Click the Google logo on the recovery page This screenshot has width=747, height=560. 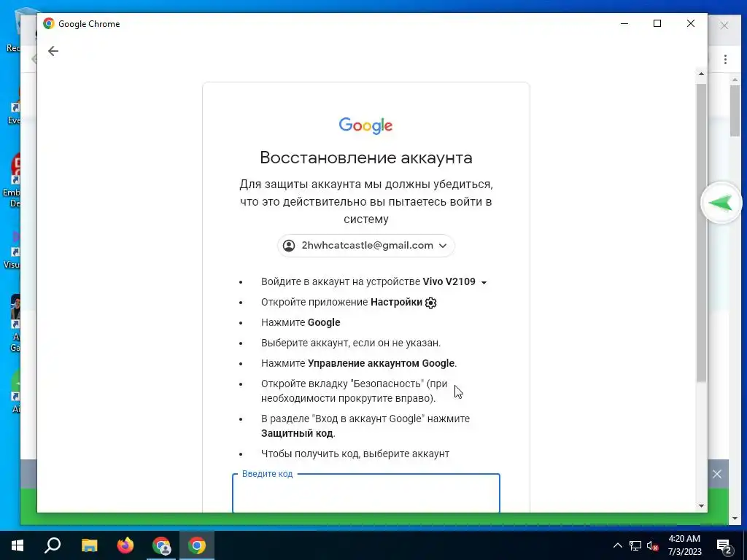click(x=366, y=125)
